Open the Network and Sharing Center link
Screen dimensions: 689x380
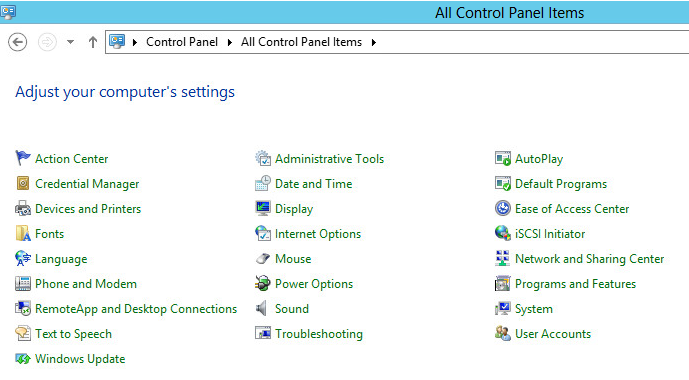click(590, 259)
